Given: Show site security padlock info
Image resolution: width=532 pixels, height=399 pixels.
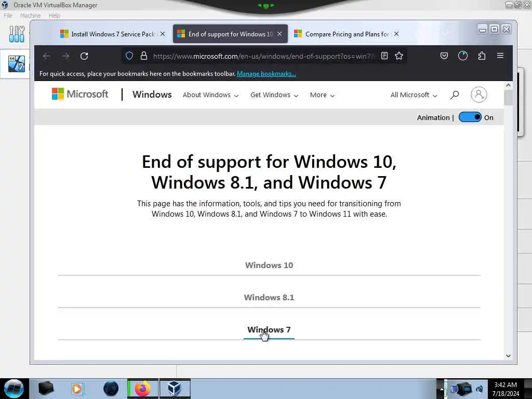Looking at the screenshot, I should click(144, 56).
